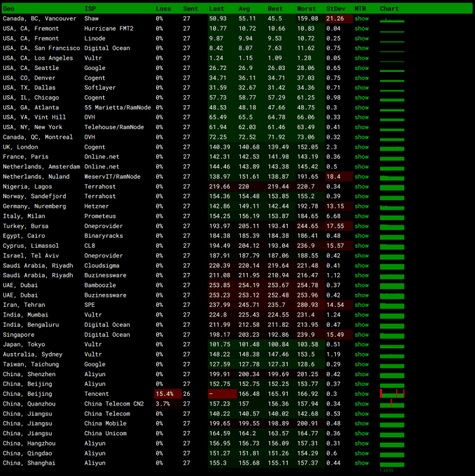
Task: Show MTR for Dallas Softlayer
Action: [362, 88]
